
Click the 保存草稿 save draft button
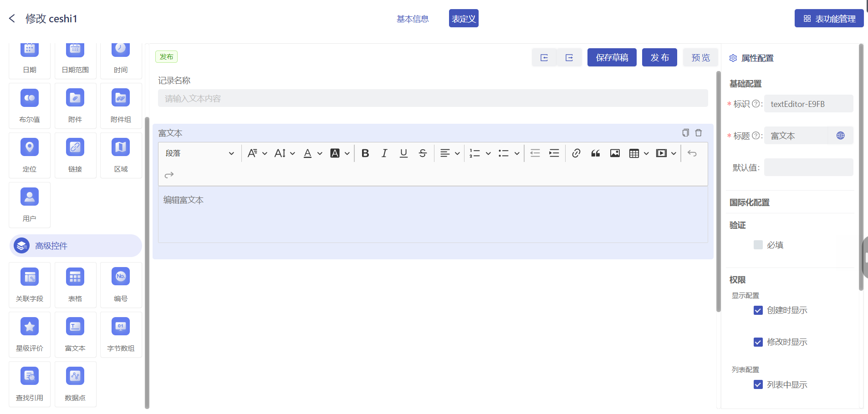(612, 57)
